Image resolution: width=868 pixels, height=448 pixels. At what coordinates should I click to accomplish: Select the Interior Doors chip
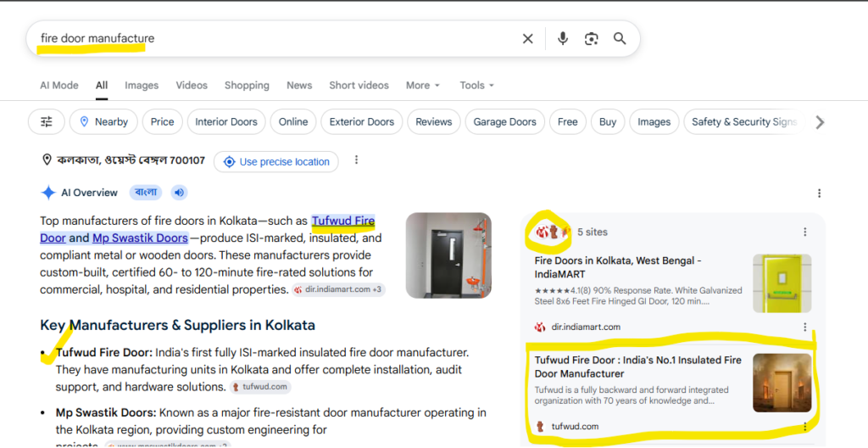(226, 122)
